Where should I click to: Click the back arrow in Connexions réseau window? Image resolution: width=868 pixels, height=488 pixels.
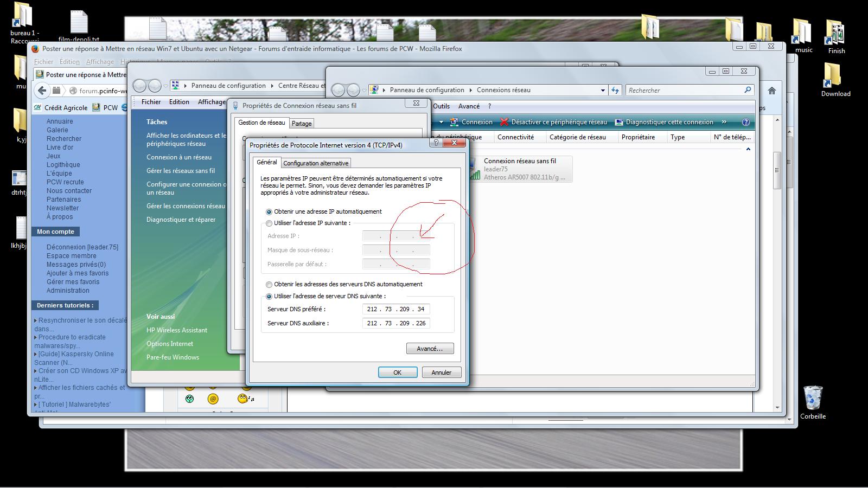point(338,90)
